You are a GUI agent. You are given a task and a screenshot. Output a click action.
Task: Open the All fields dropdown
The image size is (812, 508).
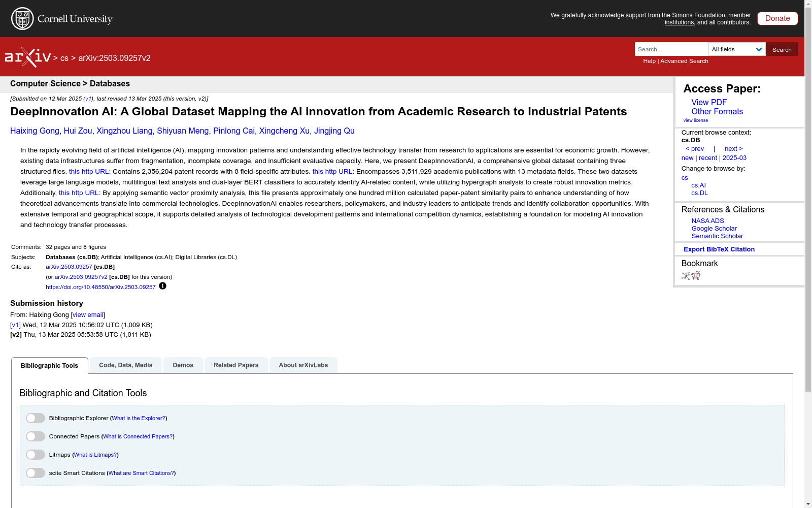[x=737, y=49]
